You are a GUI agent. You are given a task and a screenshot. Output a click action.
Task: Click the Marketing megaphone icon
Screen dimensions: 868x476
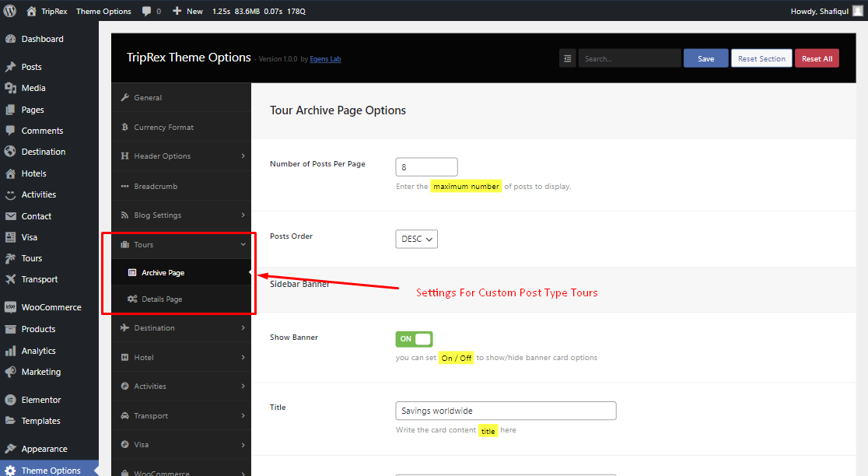11,372
